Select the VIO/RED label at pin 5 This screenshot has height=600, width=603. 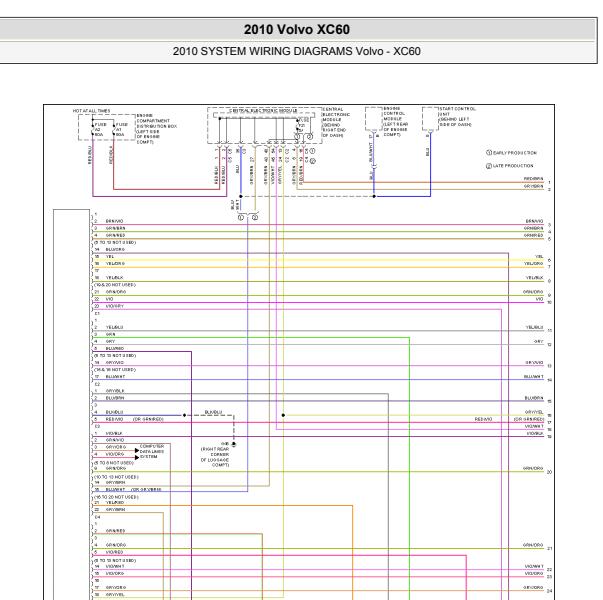(x=115, y=552)
